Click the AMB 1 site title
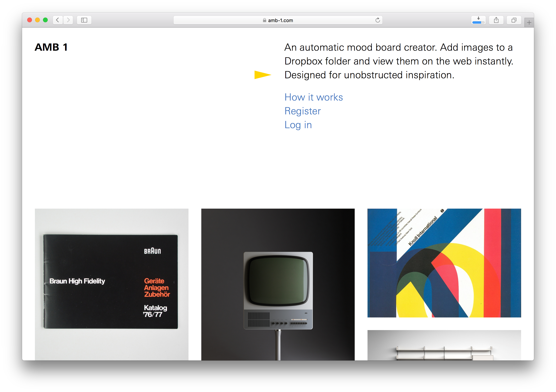 pyautogui.click(x=51, y=47)
